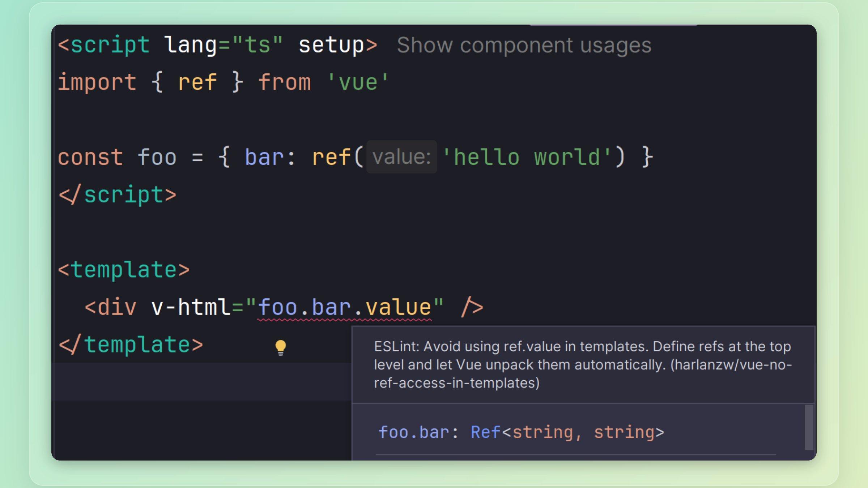Click the 'vue' import string
The height and width of the screenshot is (488, 868).
pyautogui.click(x=358, y=82)
